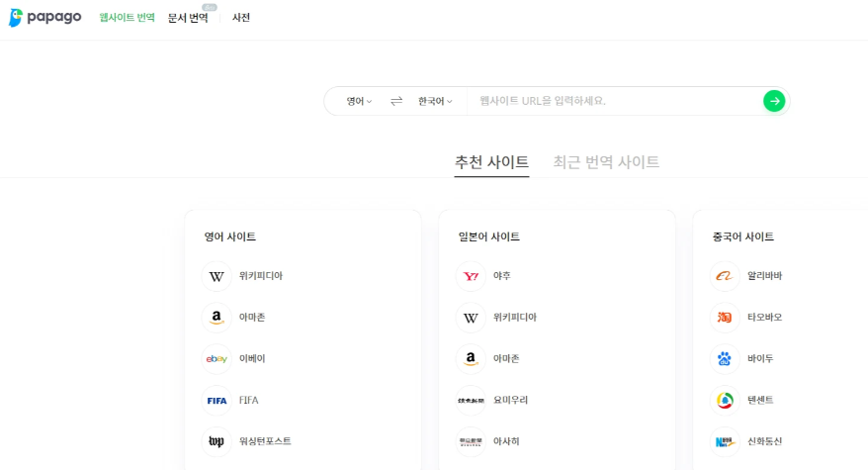This screenshot has height=470, width=868.
Task: Open the 위키피디아 link under 일본어 사이트
Action: 515,317
